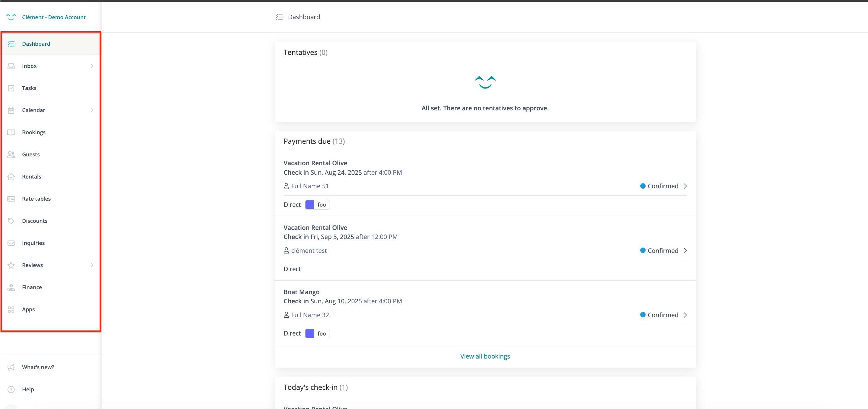This screenshot has height=409, width=868.
Task: Click the Discounts tag icon
Action: pos(11,221)
